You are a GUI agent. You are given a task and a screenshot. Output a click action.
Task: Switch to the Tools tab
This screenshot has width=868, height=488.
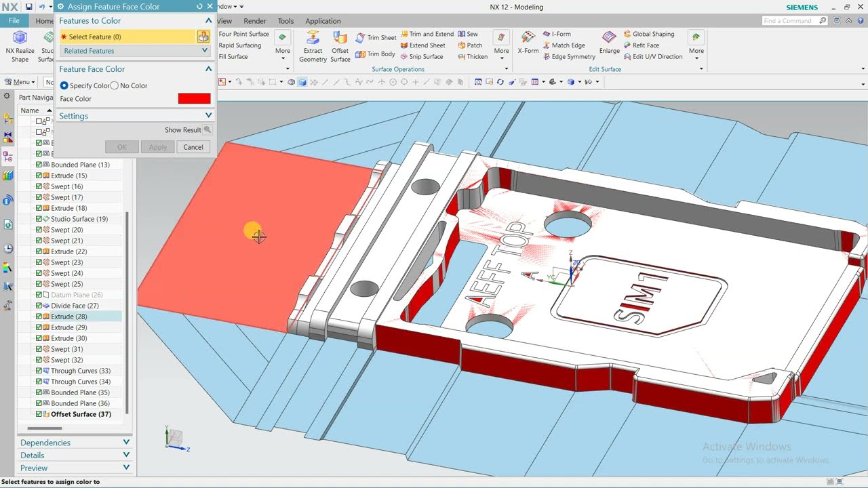(x=286, y=21)
